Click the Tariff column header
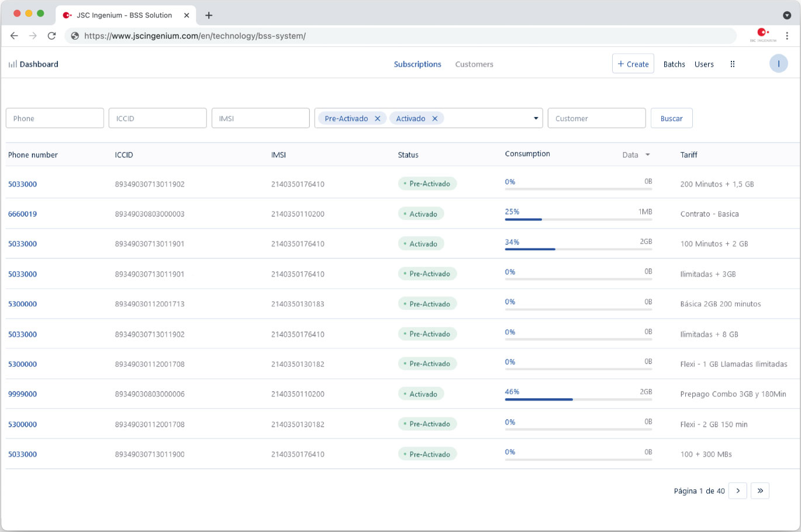Viewport: 801px width, 532px height. tap(689, 155)
